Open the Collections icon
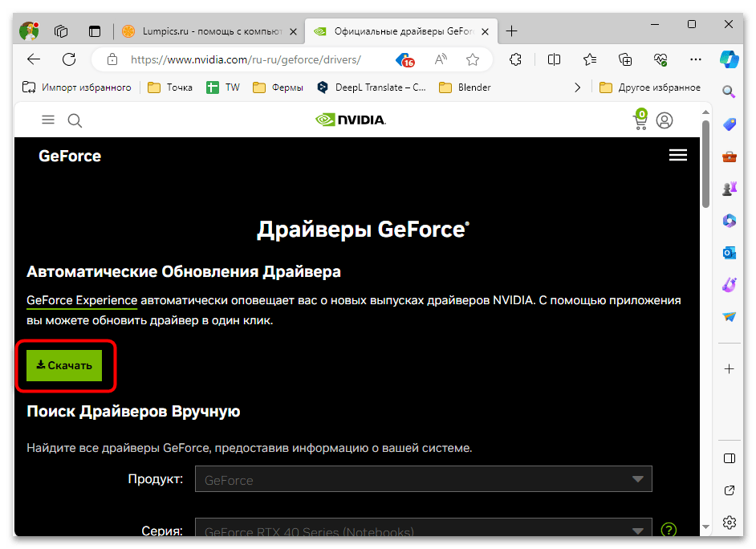 [625, 59]
